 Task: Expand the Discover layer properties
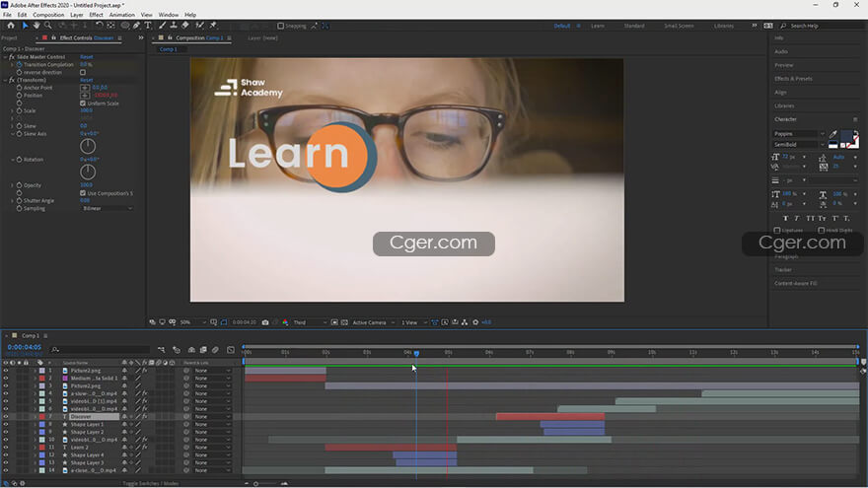click(35, 417)
